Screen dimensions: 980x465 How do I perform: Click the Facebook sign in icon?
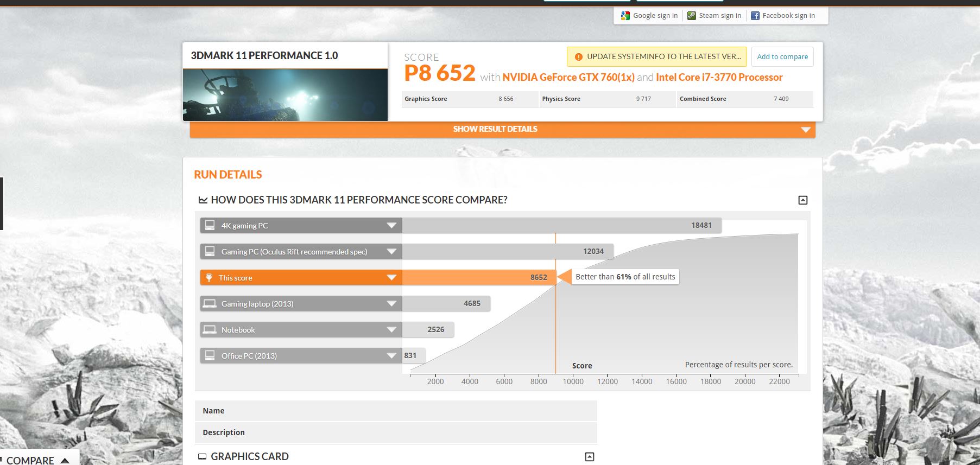tap(755, 16)
